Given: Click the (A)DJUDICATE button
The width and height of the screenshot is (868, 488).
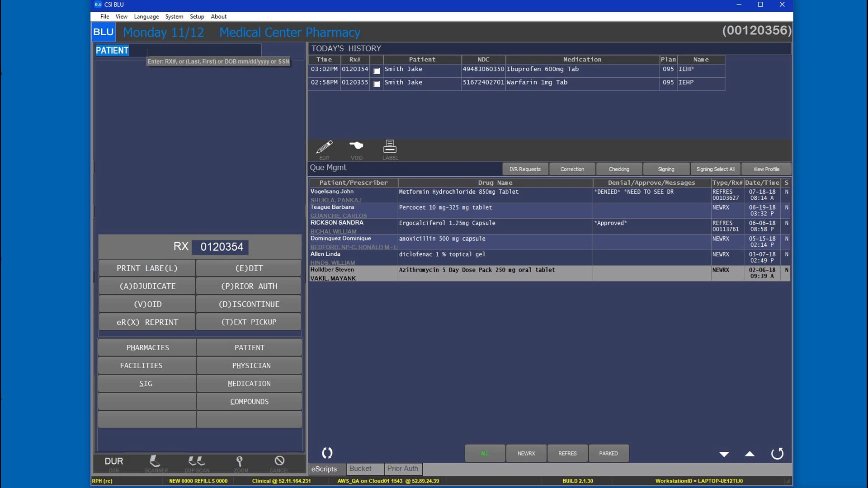Looking at the screenshot, I should coord(147,286).
